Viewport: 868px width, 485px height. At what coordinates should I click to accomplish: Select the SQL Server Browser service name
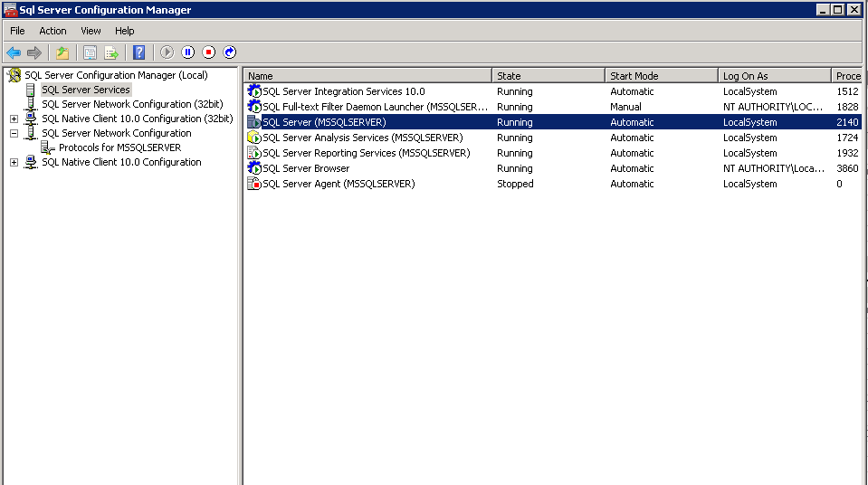tap(306, 168)
